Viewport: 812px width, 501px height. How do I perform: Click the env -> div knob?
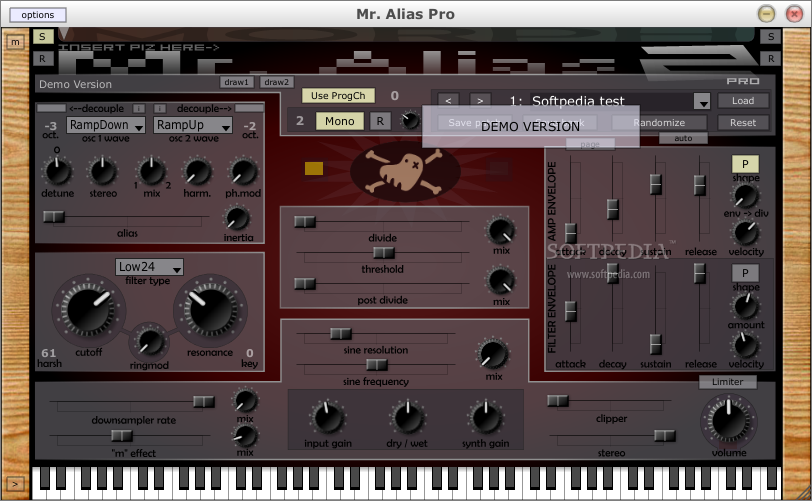click(745, 197)
